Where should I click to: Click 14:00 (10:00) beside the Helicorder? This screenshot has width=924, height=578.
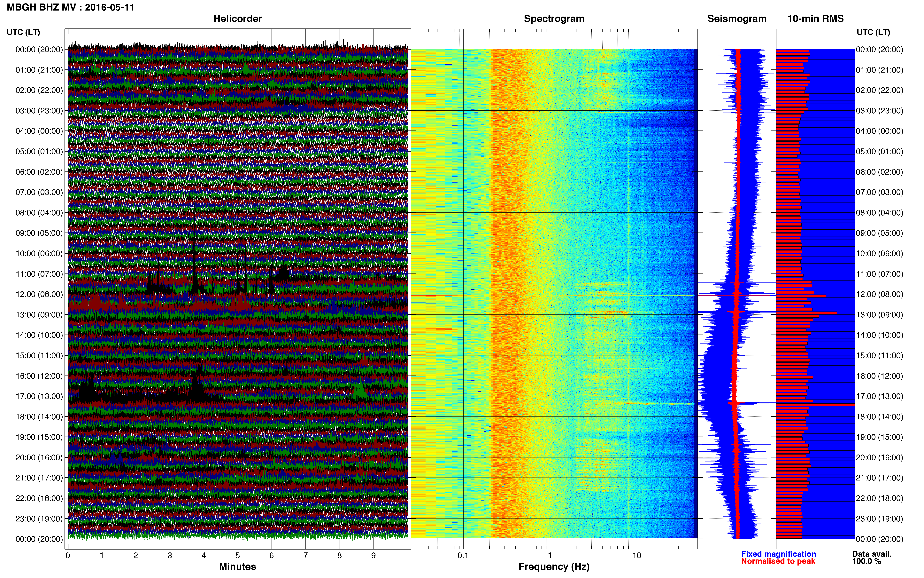point(39,335)
